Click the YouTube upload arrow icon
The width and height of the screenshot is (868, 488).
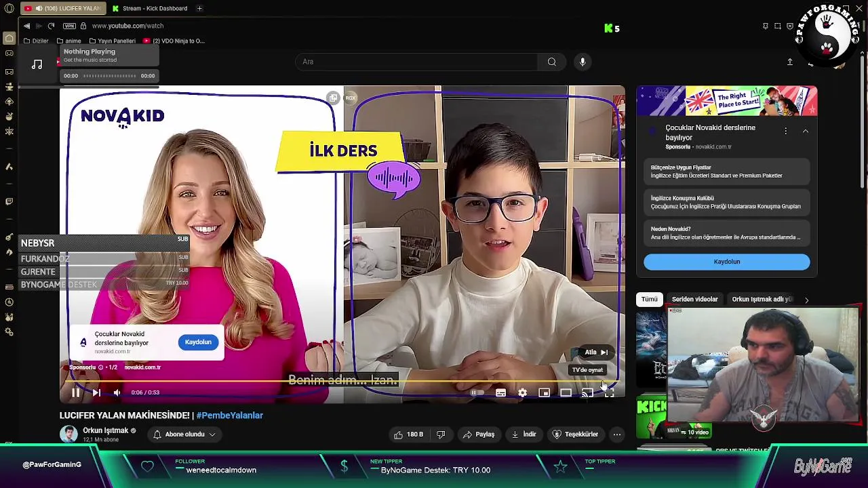(790, 62)
